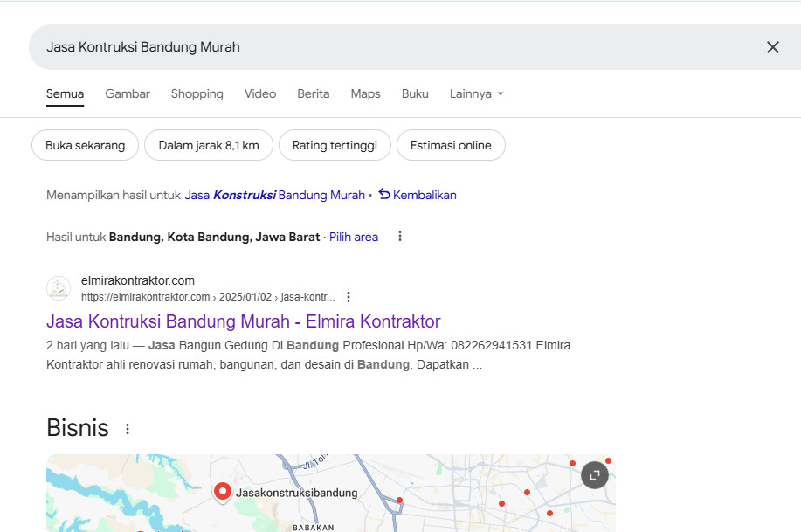
Task: Apply the Buka sekarang filter
Action: 86,145
